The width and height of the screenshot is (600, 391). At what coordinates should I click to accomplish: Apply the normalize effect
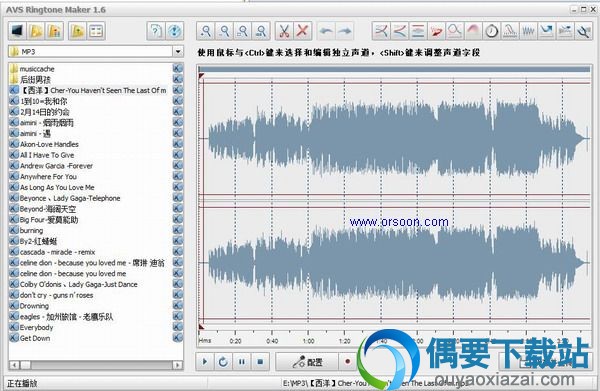(418, 31)
